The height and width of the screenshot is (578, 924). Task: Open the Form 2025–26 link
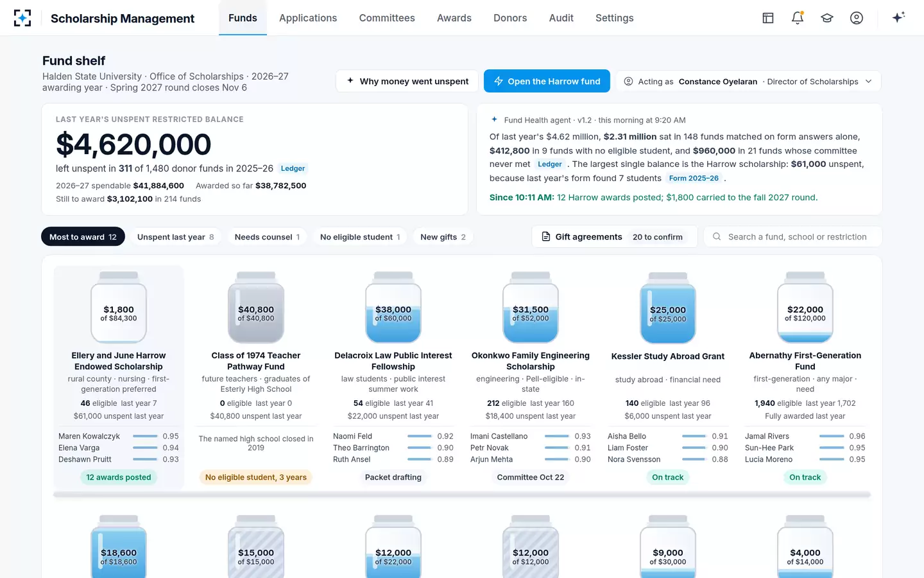[x=694, y=179]
